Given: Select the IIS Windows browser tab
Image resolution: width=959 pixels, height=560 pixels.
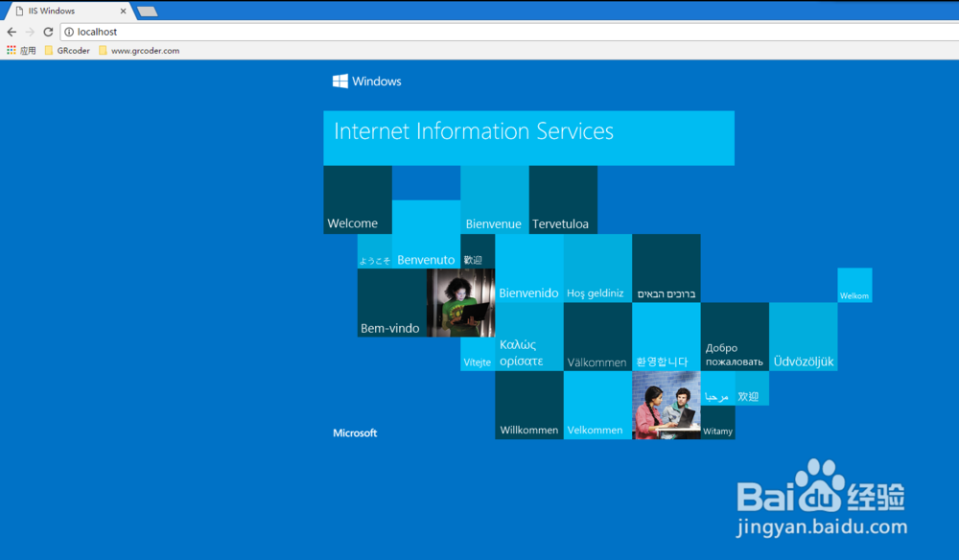Looking at the screenshot, I should click(x=68, y=11).
